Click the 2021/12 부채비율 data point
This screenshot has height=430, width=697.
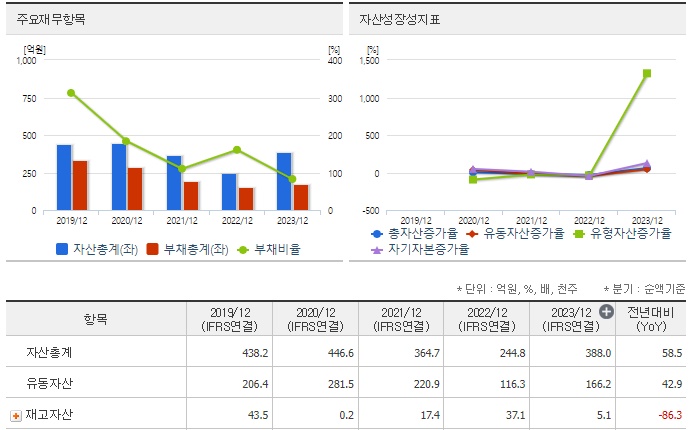(x=182, y=169)
